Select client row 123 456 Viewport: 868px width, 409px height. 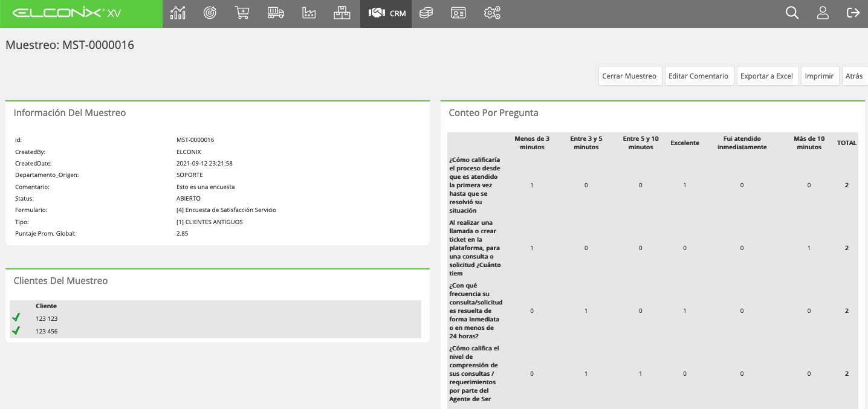(216, 331)
